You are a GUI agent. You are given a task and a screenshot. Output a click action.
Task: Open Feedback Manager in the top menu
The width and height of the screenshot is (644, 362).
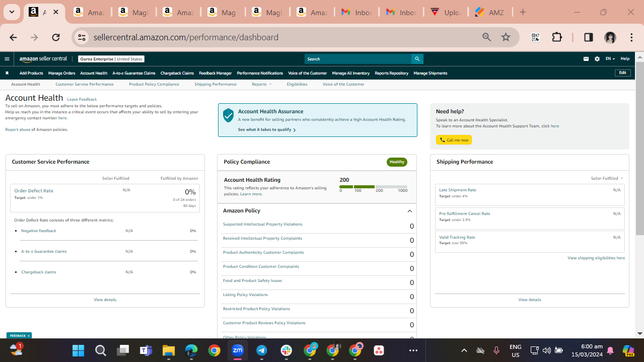215,73
